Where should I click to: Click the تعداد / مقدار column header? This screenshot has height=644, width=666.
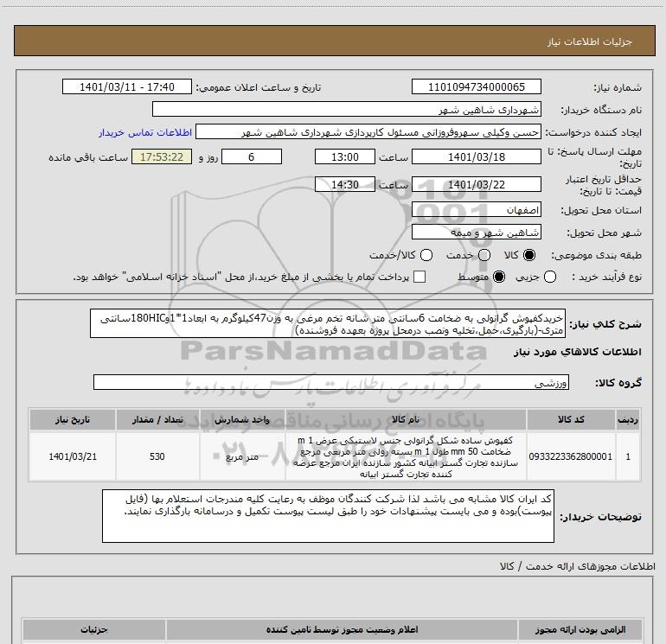click(x=157, y=419)
